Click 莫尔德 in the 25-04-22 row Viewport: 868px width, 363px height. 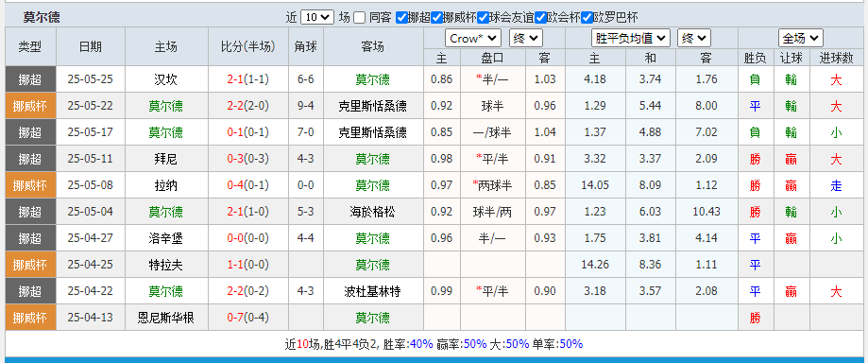point(165,291)
